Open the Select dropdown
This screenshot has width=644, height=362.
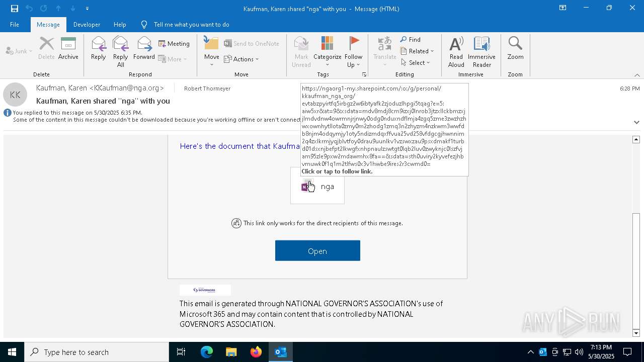coord(416,62)
